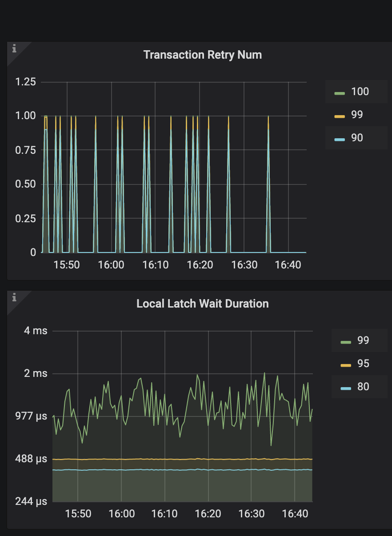
Task: Toggle the 90 series label in Transaction Retry legend
Action: pyautogui.click(x=356, y=138)
